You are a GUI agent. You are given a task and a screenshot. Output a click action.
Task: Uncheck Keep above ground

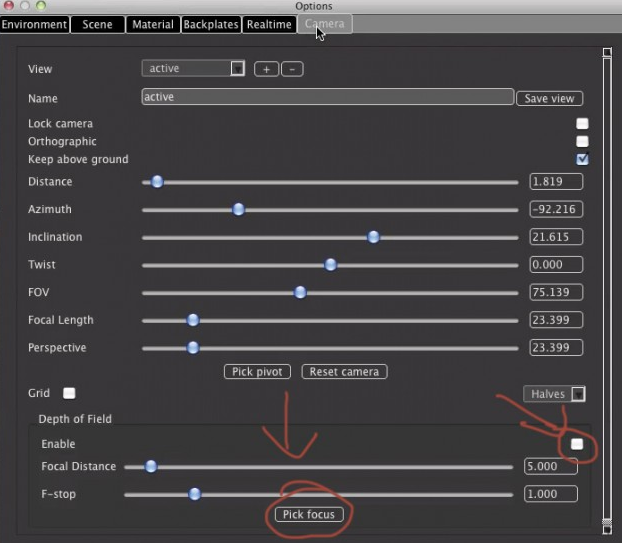582,159
